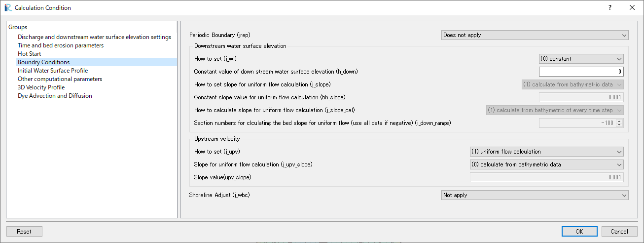Select Time and bed erosion parameters group
The image size is (644, 243).
pos(61,45)
